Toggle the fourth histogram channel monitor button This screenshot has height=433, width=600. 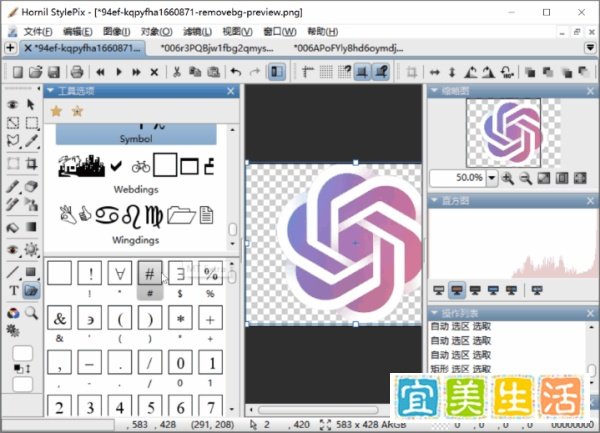pos(493,290)
